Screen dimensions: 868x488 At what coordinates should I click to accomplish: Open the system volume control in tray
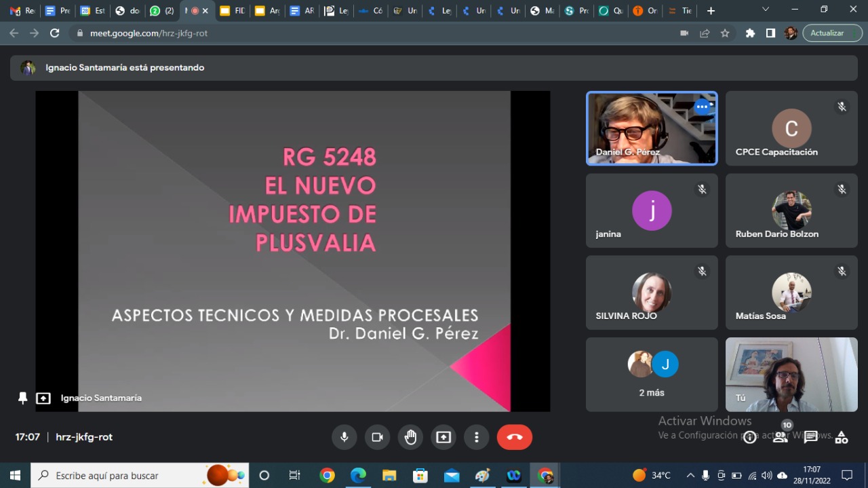click(766, 476)
